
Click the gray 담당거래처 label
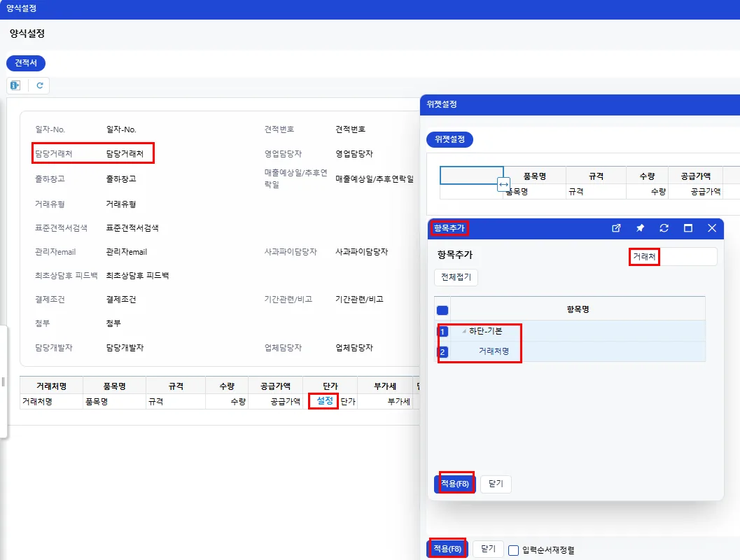[x=54, y=154]
